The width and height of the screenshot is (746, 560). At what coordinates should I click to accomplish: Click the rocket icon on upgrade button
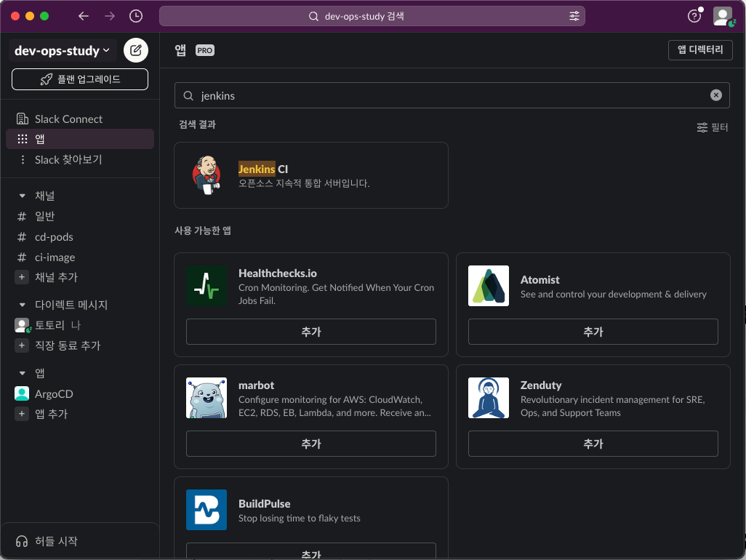coord(46,79)
